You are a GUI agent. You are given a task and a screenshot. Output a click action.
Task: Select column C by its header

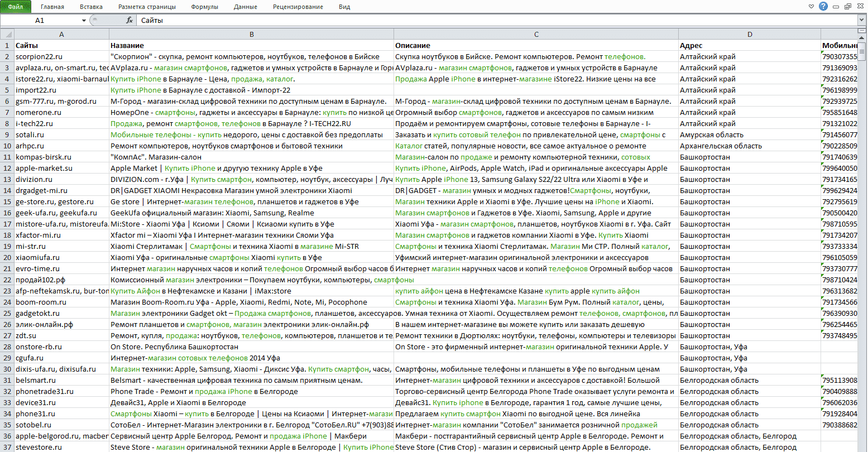[x=536, y=34]
